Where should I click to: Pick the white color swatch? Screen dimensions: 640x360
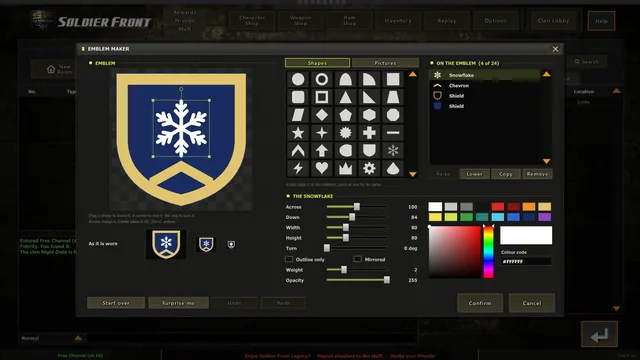pyautogui.click(x=435, y=207)
